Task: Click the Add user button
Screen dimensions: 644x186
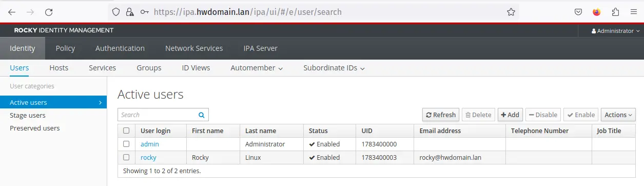Action: coord(510,115)
